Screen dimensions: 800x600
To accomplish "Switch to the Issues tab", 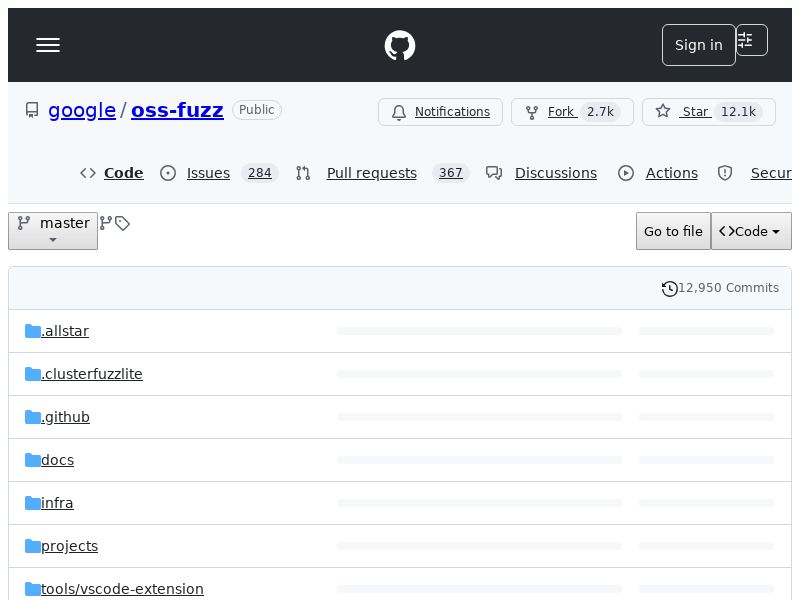I will pyautogui.click(x=208, y=173).
